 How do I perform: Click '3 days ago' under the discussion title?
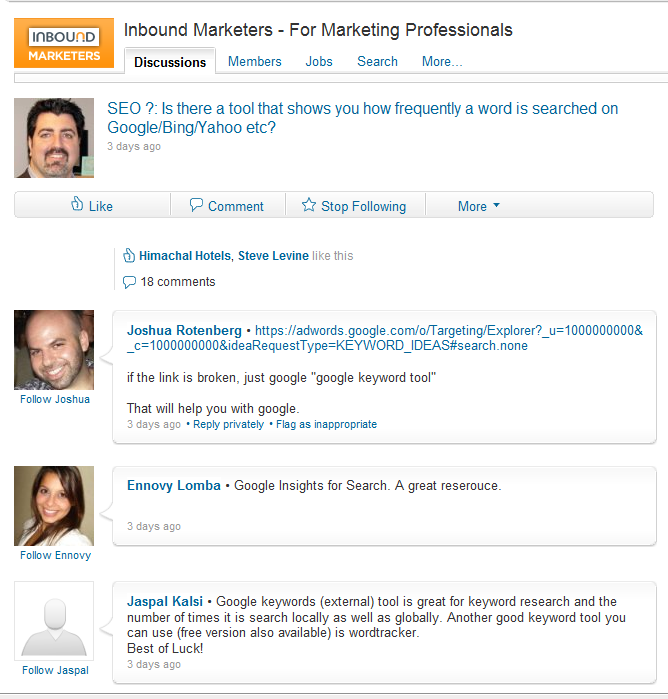pos(134,146)
